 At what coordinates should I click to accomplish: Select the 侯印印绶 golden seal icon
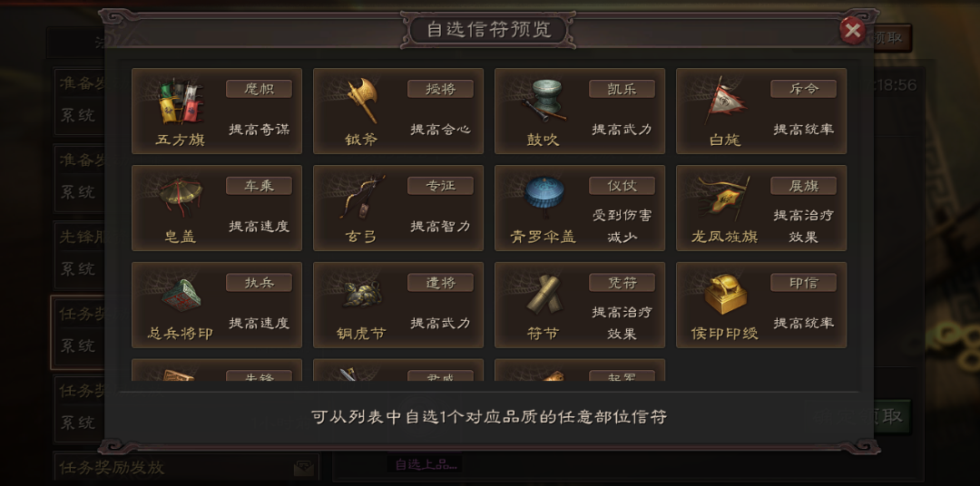point(726,294)
